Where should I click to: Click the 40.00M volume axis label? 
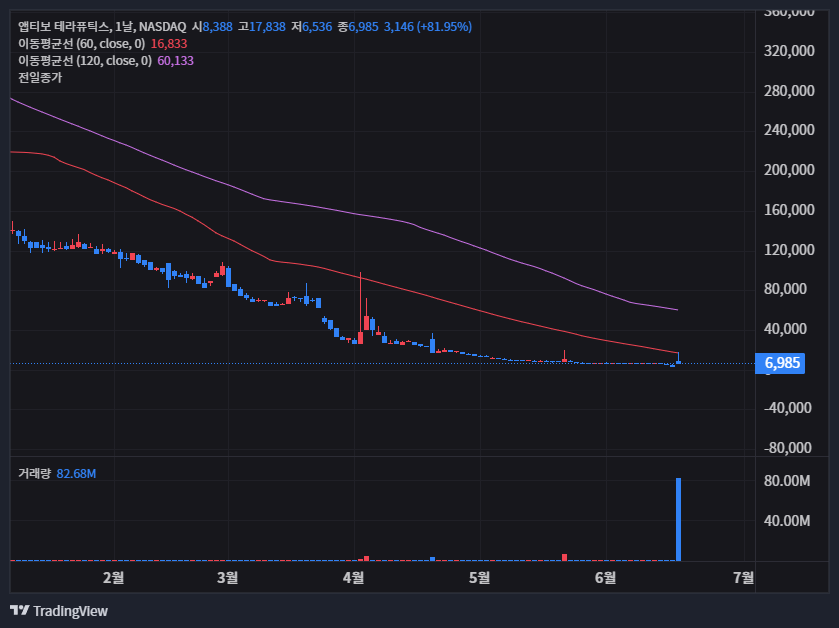pyautogui.click(x=787, y=520)
